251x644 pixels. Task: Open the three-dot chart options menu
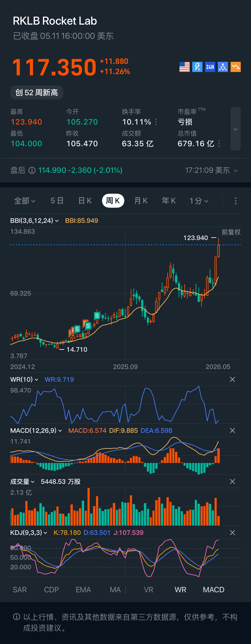point(236,201)
